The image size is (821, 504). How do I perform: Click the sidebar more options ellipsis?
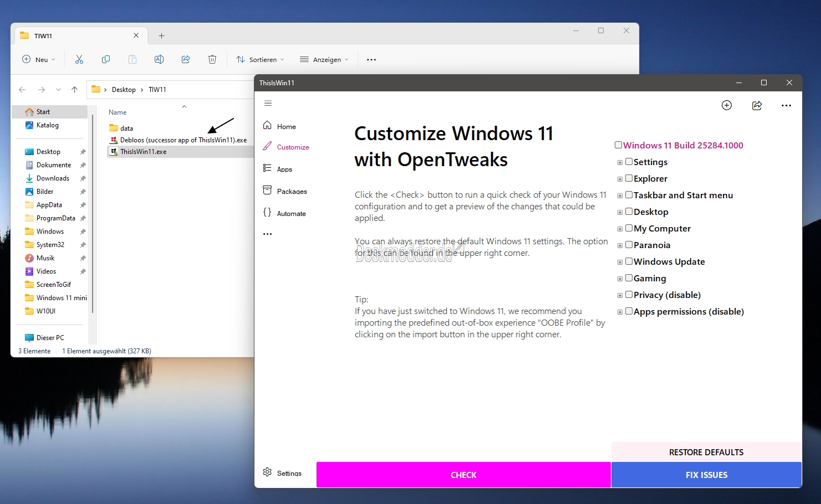(x=268, y=234)
